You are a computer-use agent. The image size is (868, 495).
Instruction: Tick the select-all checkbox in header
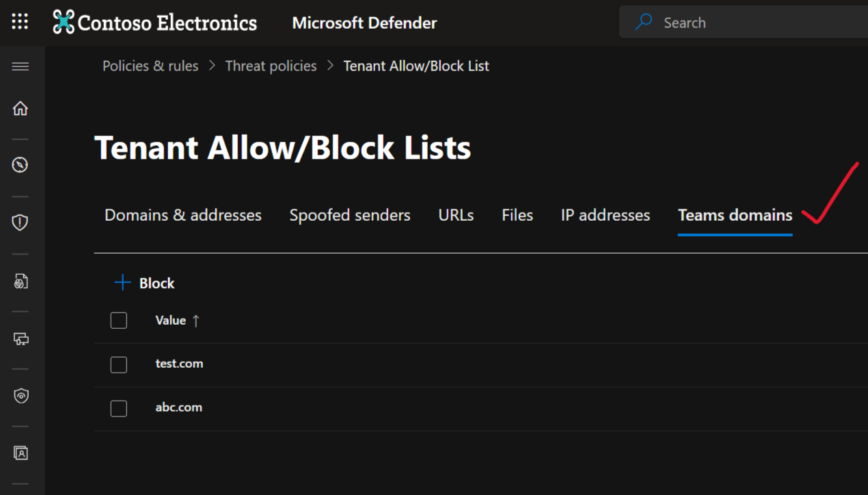tap(119, 320)
